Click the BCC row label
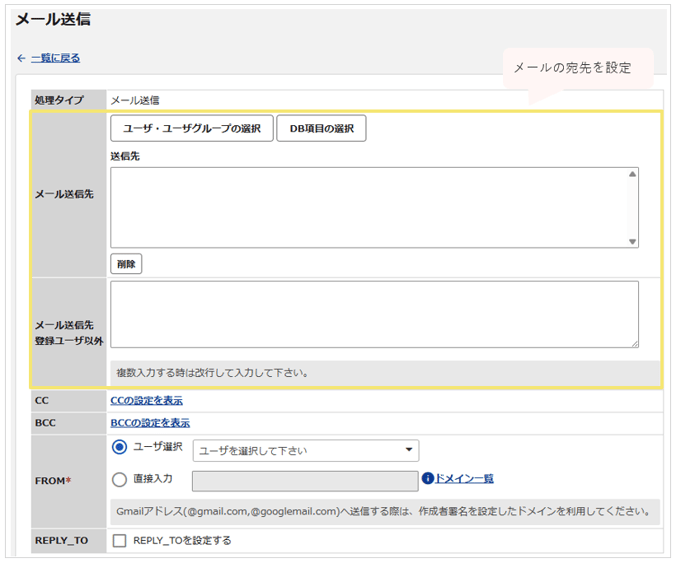This screenshot has width=676, height=563. coord(45,423)
